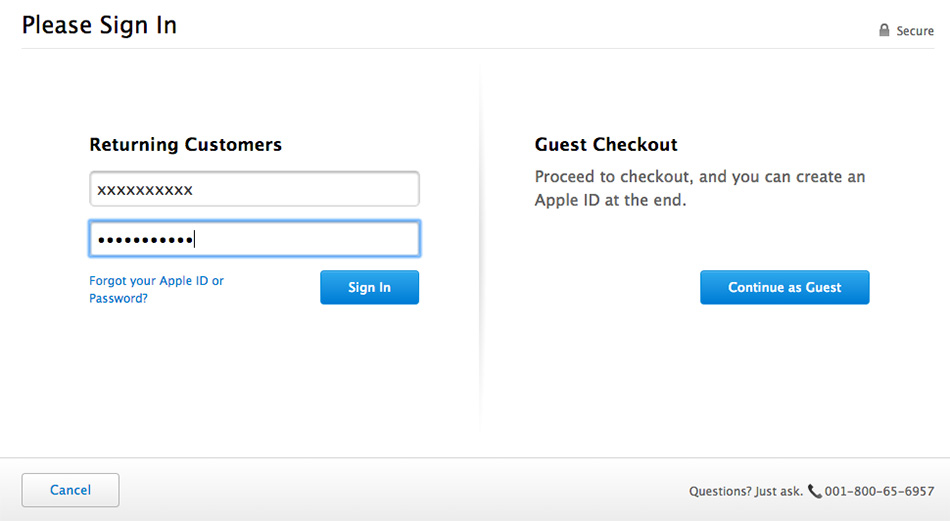
Task: Choose Continue as Guest
Action: point(784,287)
